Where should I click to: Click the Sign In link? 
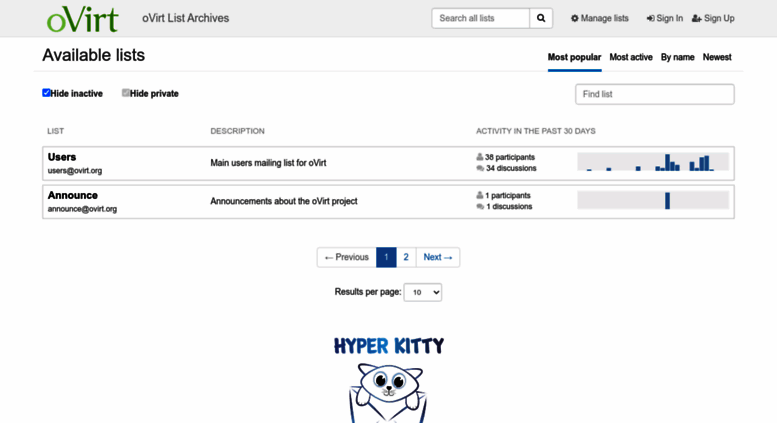click(x=665, y=18)
